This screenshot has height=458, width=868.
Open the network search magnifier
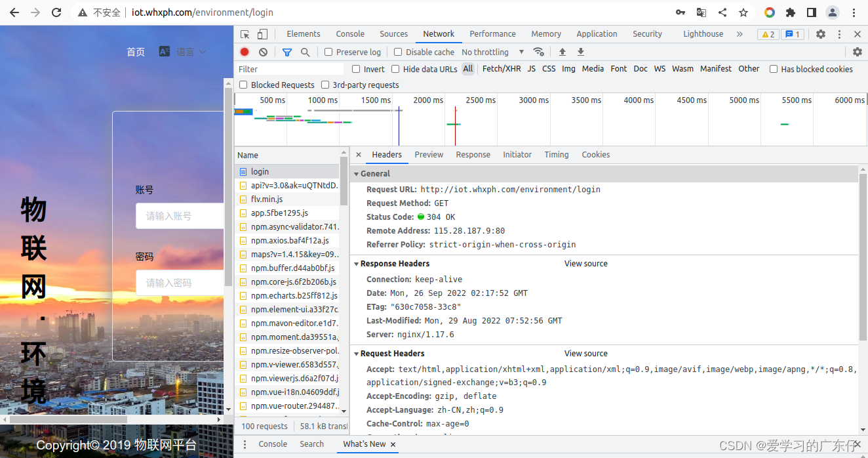(306, 52)
